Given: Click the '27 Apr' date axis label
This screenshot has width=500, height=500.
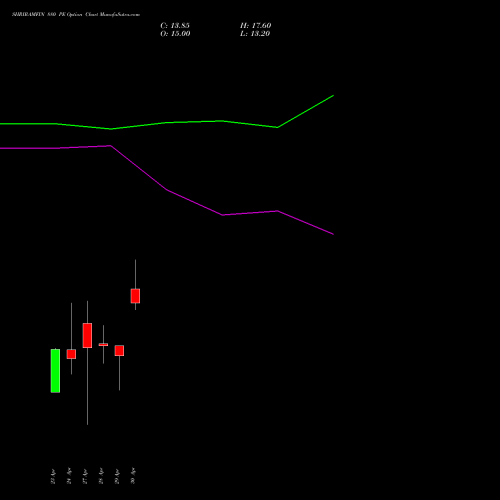Looking at the screenshot, I should tap(85, 477).
